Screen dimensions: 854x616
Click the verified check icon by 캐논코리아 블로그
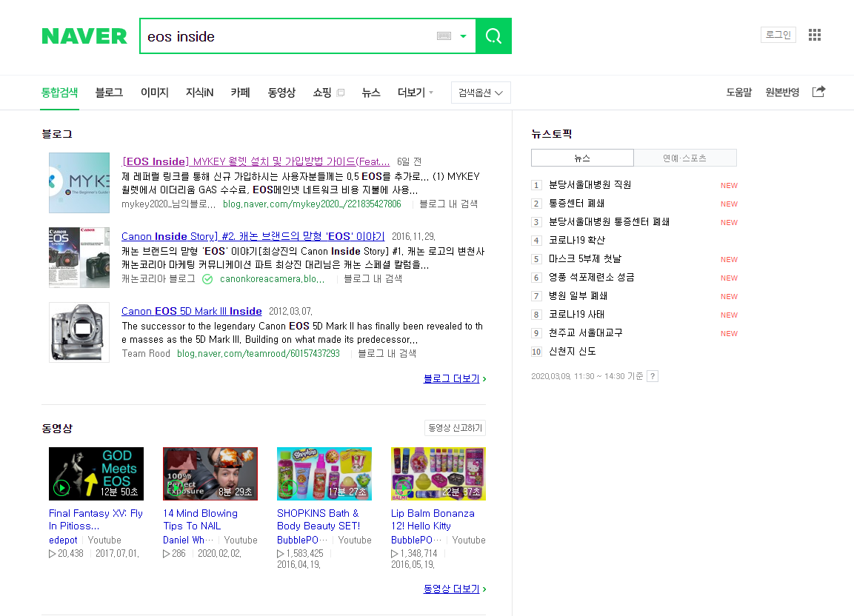[207, 279]
